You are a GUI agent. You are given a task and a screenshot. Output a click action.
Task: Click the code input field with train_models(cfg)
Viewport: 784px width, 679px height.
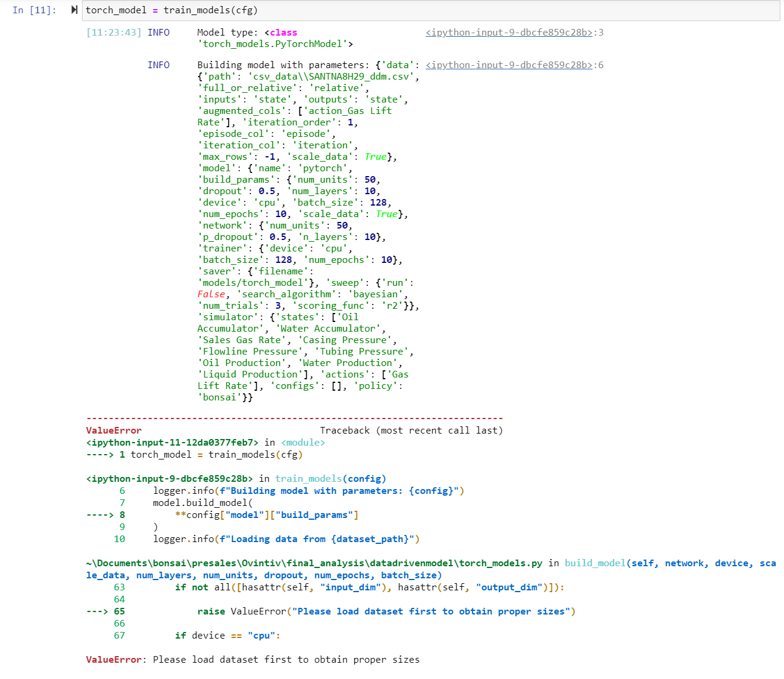click(x=431, y=10)
